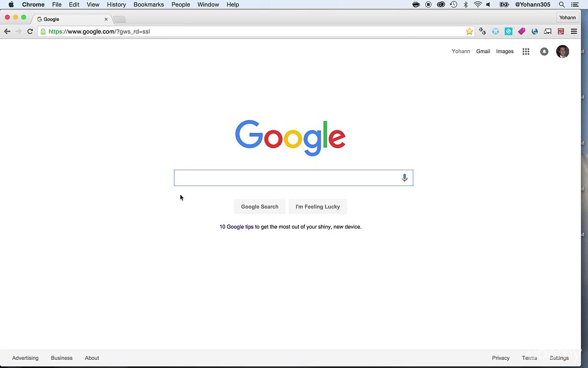The image size is (588, 368).
Task: Open the Gmail link
Action: [x=483, y=52]
